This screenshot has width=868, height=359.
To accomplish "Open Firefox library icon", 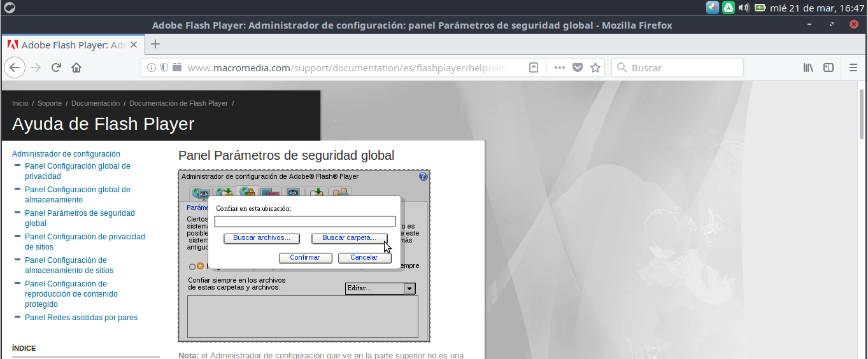I will point(808,67).
